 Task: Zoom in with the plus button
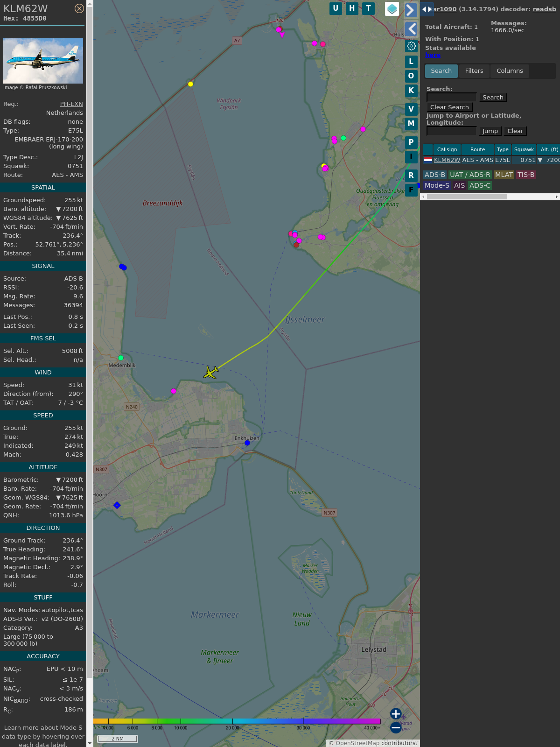[396, 714]
